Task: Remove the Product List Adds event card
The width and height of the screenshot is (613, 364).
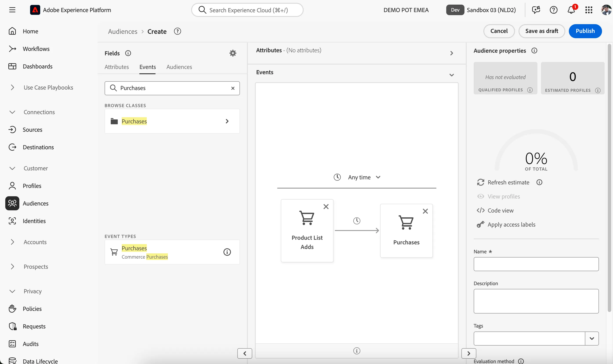Action: click(326, 207)
